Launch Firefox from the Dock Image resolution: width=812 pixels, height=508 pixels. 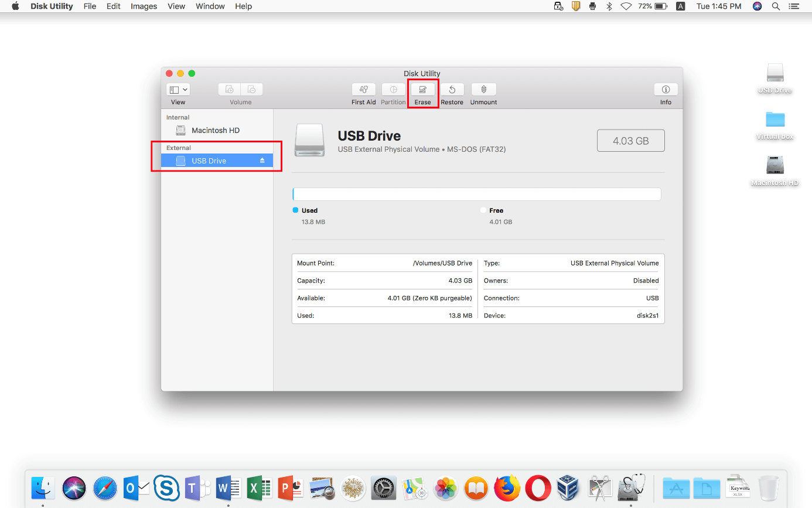click(x=507, y=488)
